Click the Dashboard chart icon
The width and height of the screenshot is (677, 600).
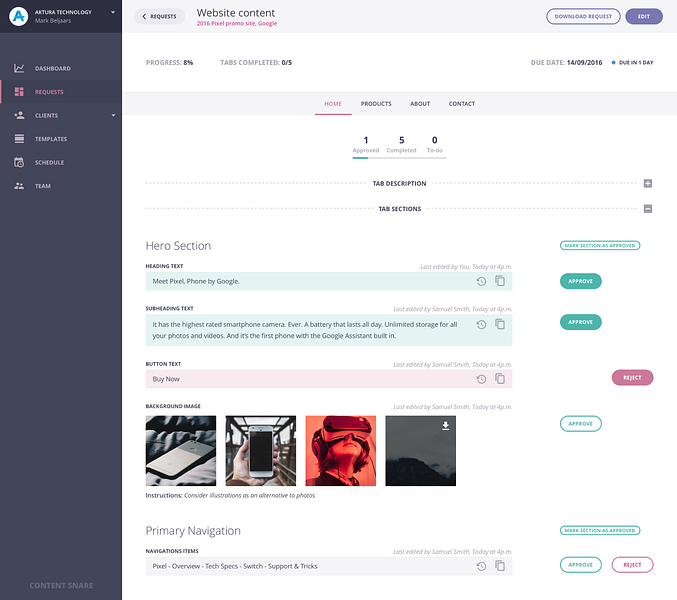pos(19,68)
